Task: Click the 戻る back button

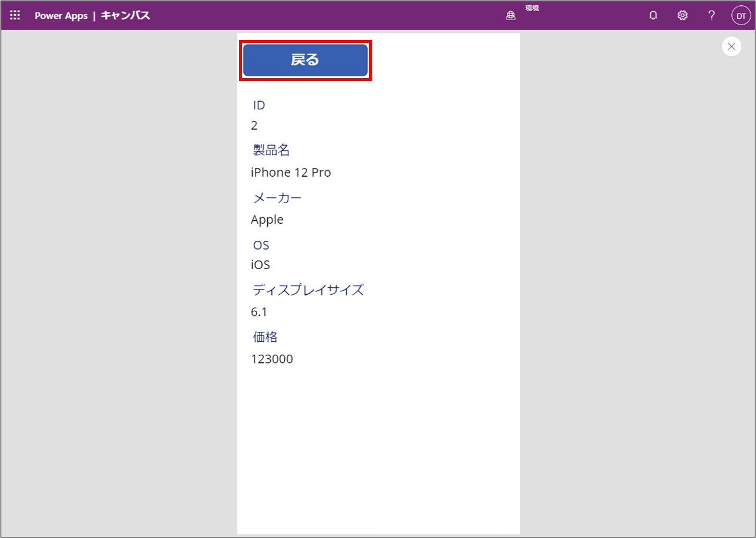Action: pos(305,60)
